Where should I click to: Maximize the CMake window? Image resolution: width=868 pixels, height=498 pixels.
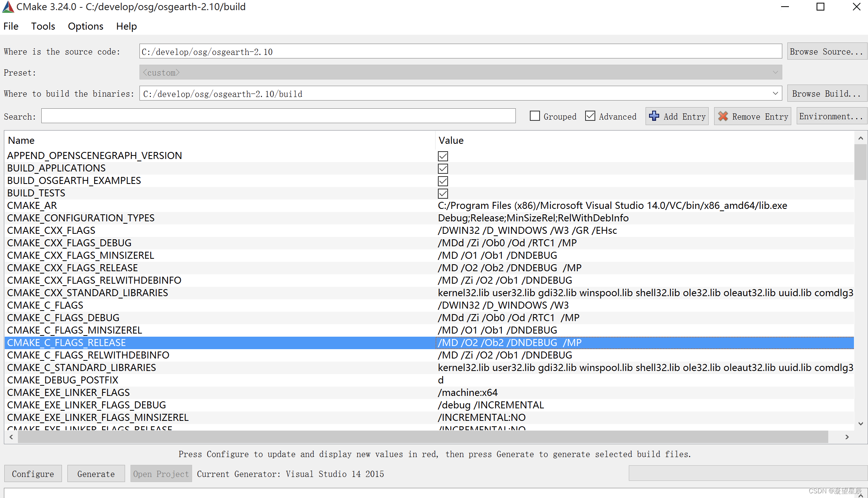pos(820,7)
